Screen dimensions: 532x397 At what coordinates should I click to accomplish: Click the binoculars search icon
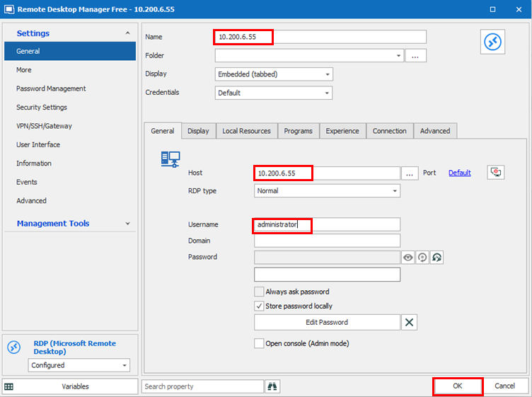272,386
